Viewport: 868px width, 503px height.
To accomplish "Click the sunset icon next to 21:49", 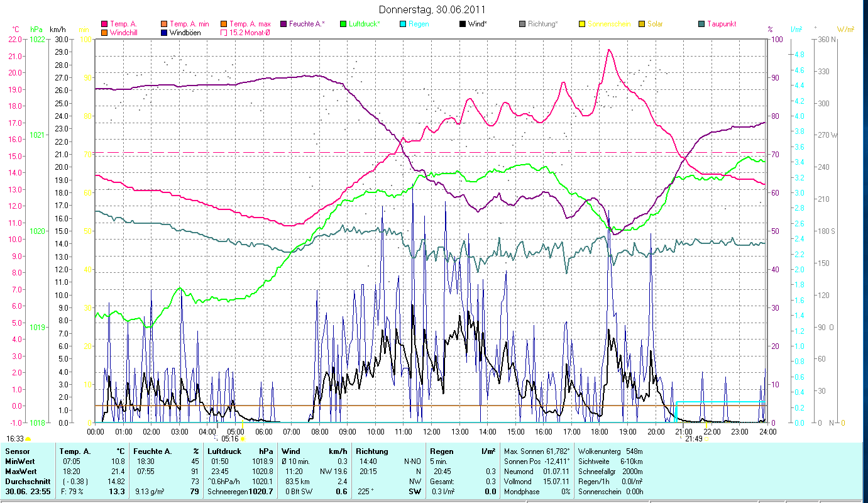I will coord(706,439).
